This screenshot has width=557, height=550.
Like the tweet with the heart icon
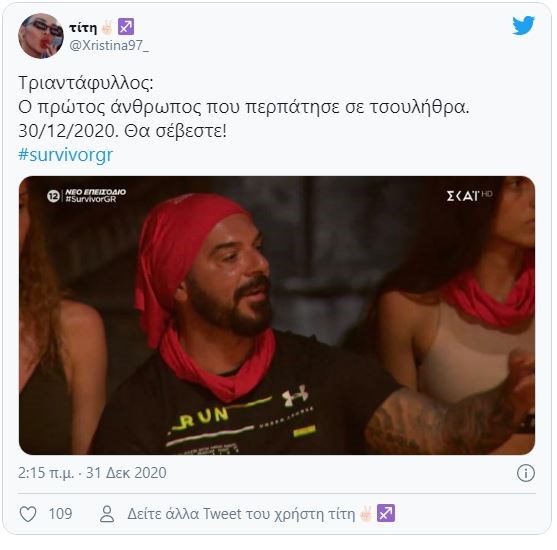[x=28, y=514]
